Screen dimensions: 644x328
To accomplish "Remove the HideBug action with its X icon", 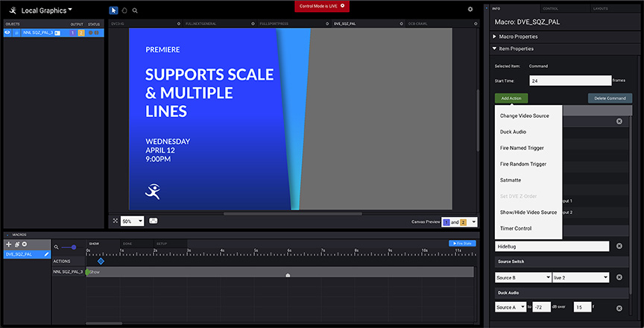I will pos(619,246).
